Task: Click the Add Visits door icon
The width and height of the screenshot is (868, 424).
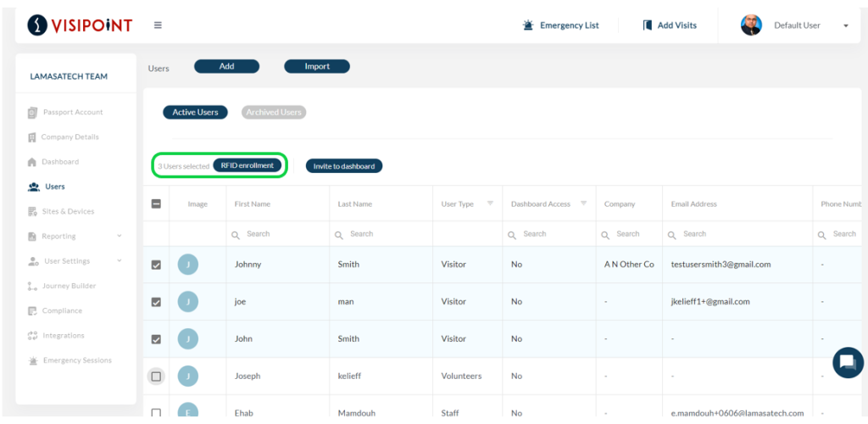Action: 647,25
